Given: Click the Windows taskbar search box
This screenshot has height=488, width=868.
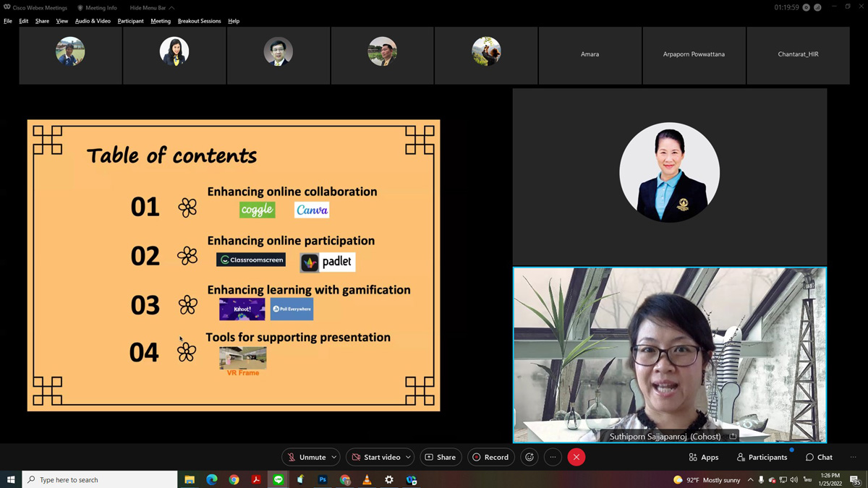Looking at the screenshot, I should coord(100,480).
